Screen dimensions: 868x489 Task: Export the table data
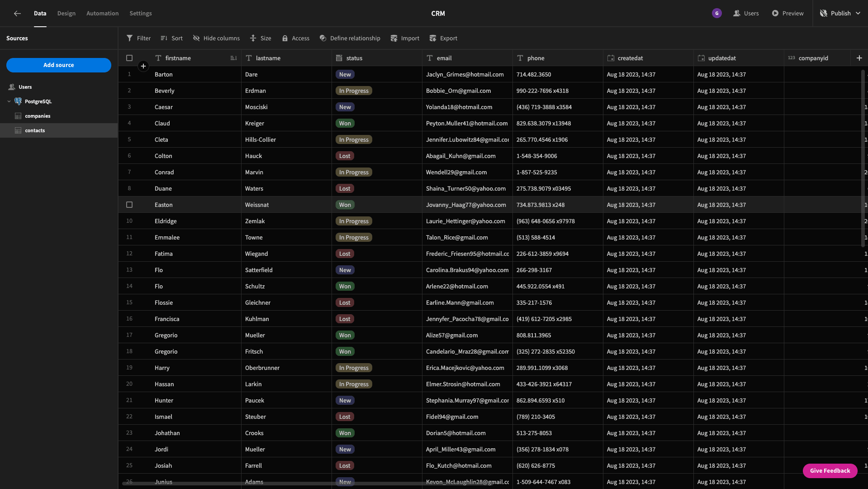(443, 38)
